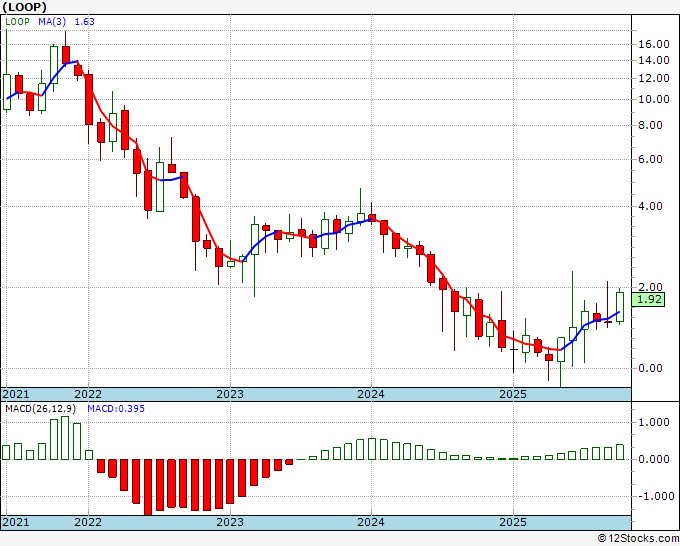680x546 pixels.
Task: Click the 0.000 MACD axis label
Action: [654, 459]
